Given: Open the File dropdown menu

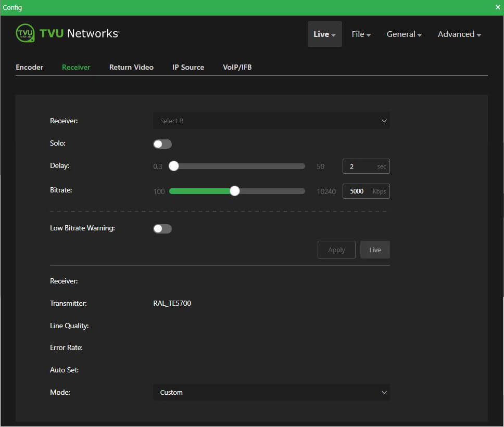Looking at the screenshot, I should pyautogui.click(x=361, y=34).
